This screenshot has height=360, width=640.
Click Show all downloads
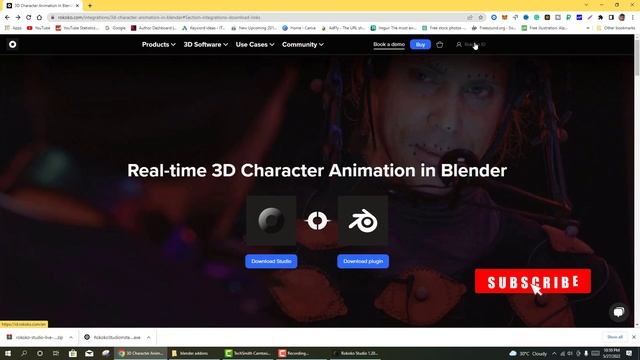coord(615,337)
